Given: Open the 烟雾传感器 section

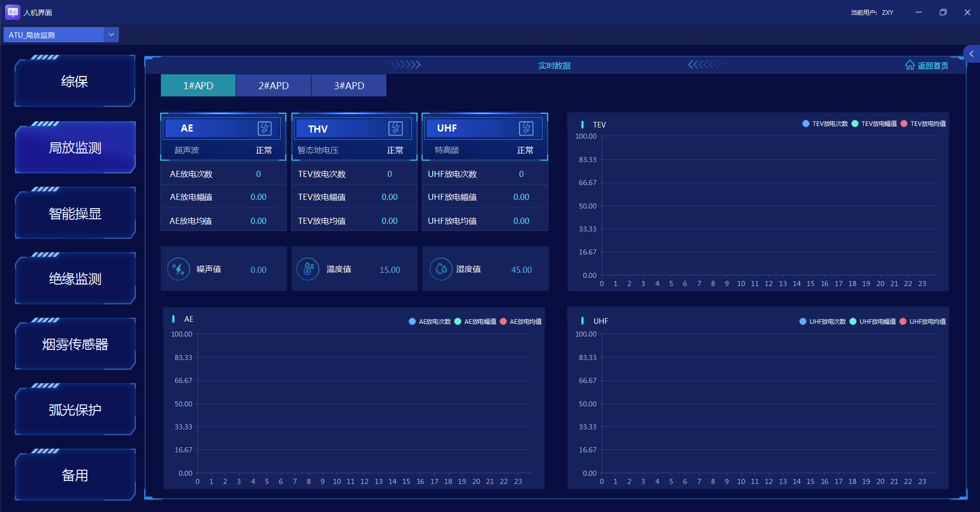Looking at the screenshot, I should coord(75,345).
